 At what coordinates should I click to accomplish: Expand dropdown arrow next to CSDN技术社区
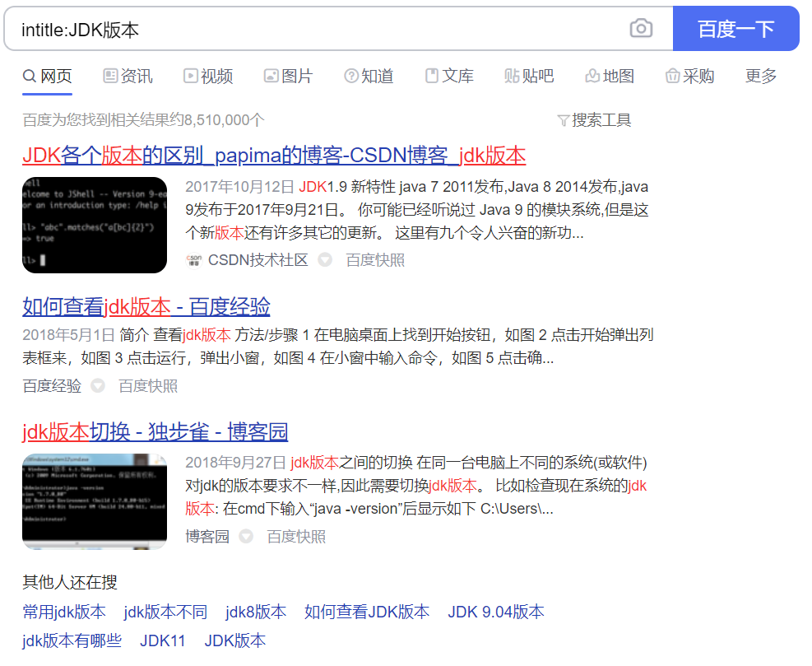[x=325, y=260]
